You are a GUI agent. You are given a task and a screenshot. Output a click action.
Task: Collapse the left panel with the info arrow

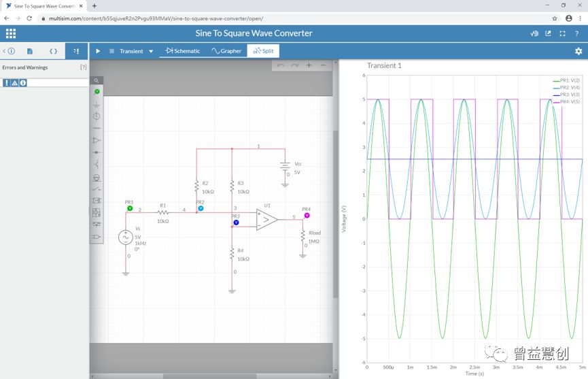point(8,51)
